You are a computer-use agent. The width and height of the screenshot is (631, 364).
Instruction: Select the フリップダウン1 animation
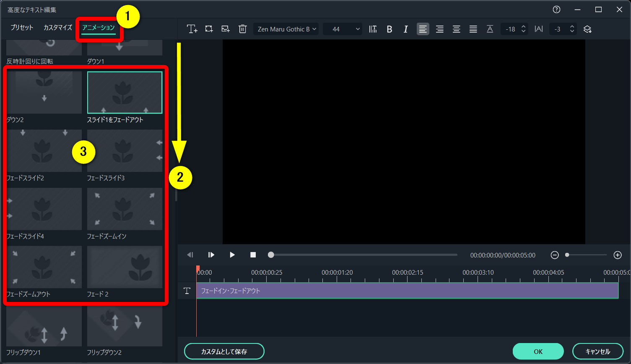(44, 326)
